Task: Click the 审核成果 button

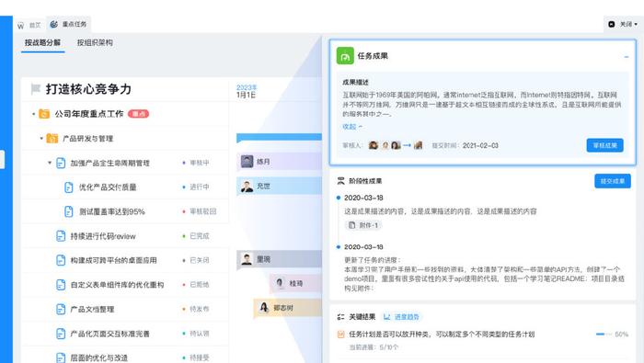Action: pyautogui.click(x=605, y=145)
